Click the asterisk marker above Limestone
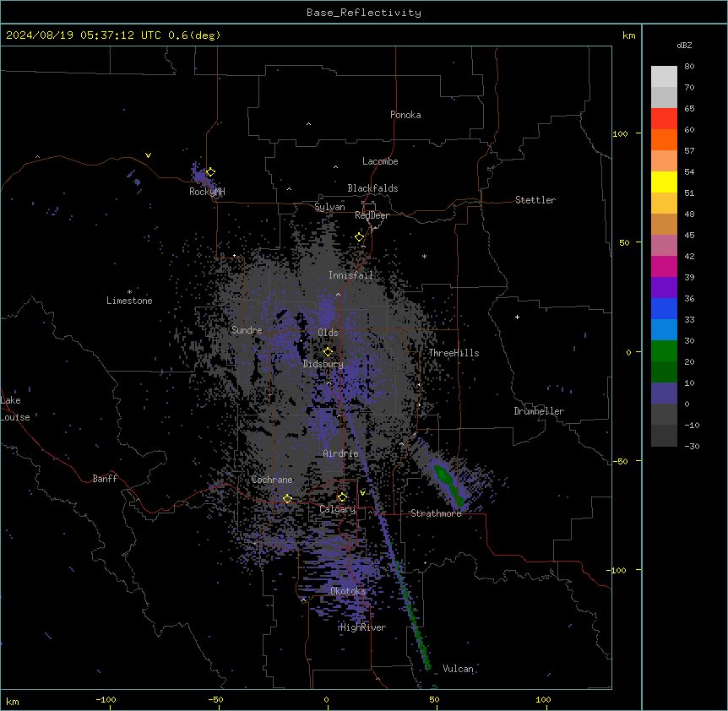The image size is (728, 711). tap(129, 292)
